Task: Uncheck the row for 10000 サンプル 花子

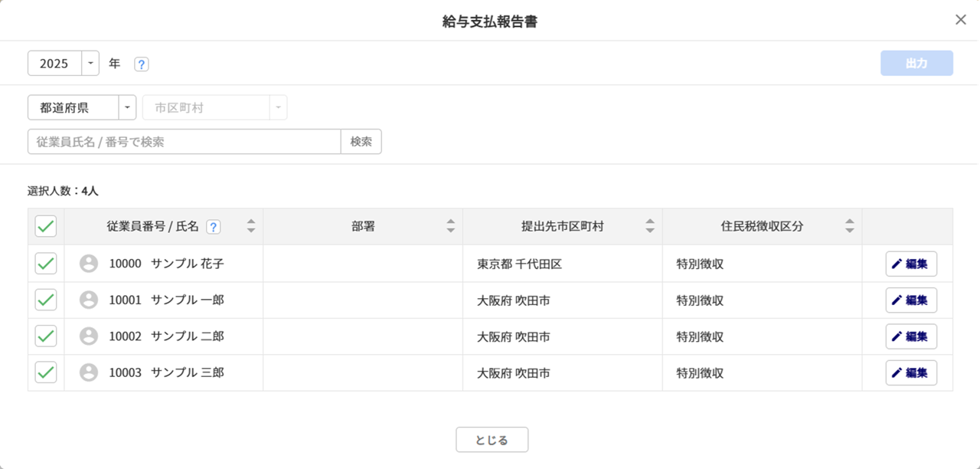Action: pyautogui.click(x=46, y=264)
